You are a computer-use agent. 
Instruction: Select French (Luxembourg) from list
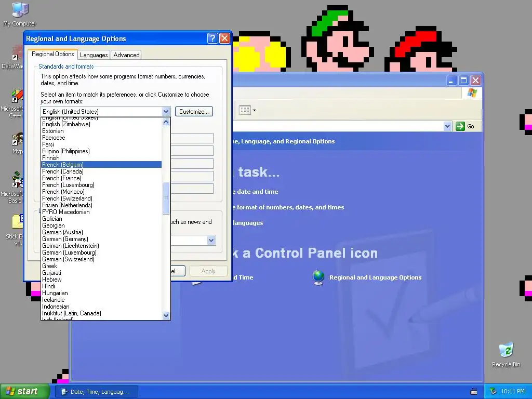click(101, 185)
